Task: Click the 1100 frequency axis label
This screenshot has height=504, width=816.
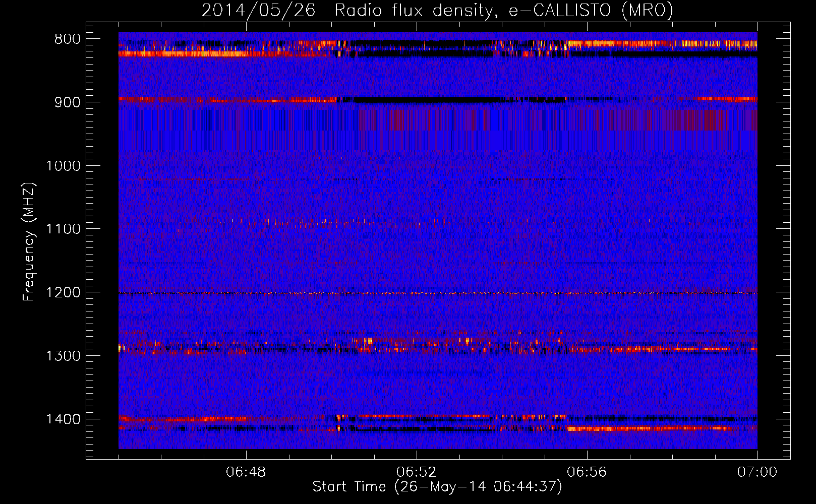Action: click(64, 229)
